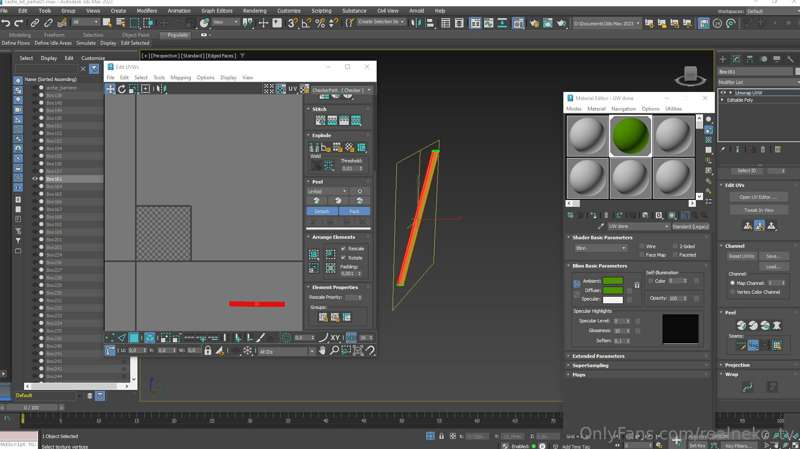Open the shader type Blinn dropdown

click(601, 248)
